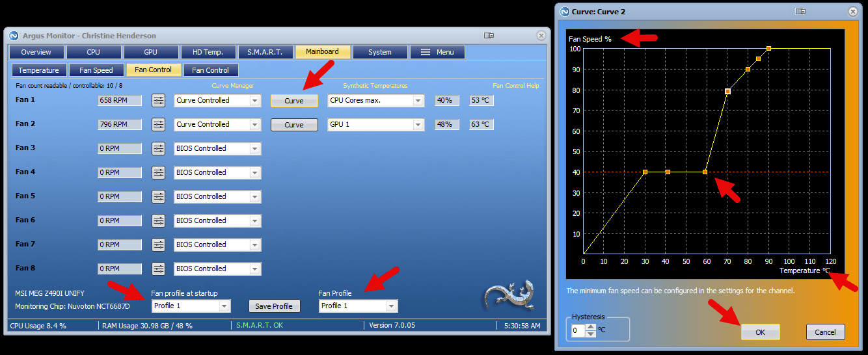The width and height of the screenshot is (868, 355).
Task: Open Fan 8 settings slider icon
Action: point(159,269)
